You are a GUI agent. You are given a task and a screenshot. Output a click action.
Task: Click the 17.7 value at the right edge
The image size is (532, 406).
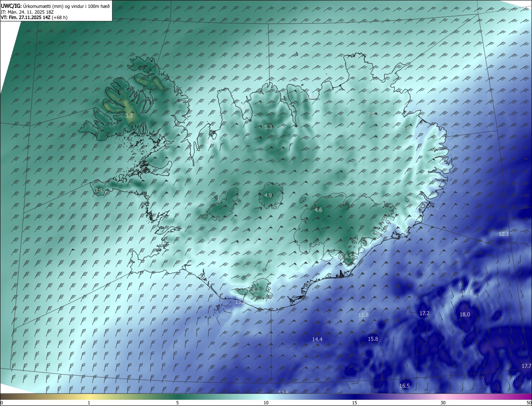[x=526, y=366]
